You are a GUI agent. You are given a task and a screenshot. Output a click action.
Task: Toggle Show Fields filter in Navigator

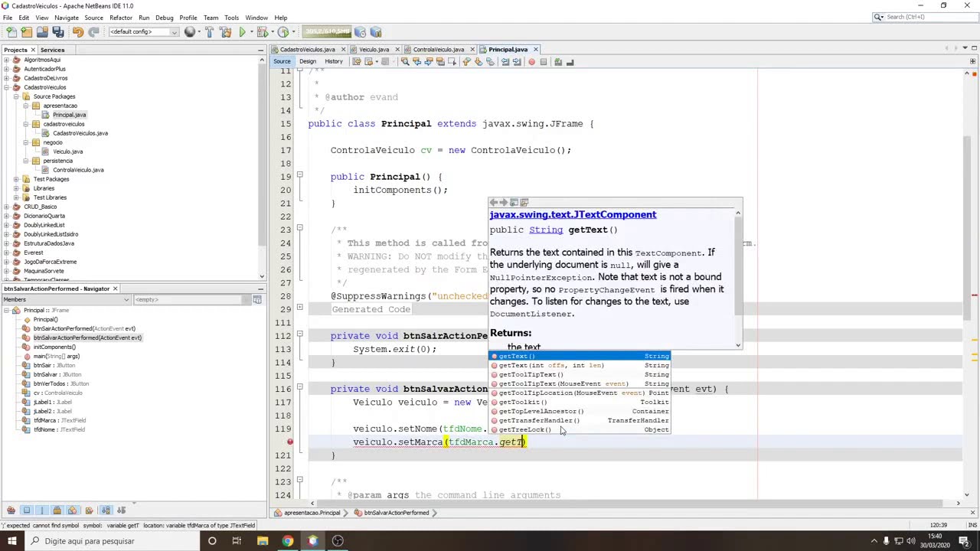(26, 510)
